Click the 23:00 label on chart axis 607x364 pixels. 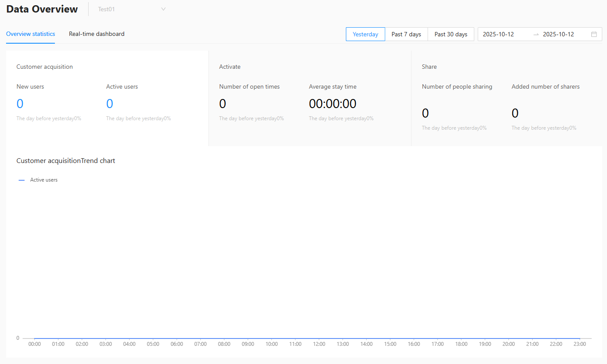point(580,344)
